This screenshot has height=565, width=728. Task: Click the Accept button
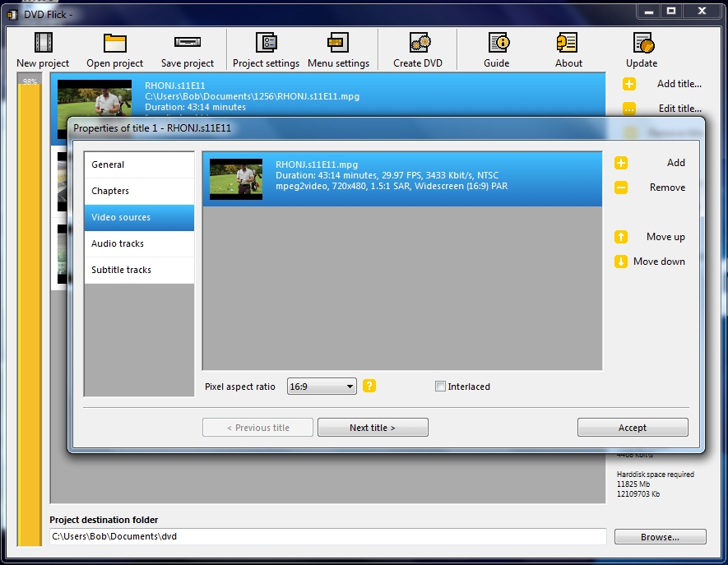(x=633, y=428)
